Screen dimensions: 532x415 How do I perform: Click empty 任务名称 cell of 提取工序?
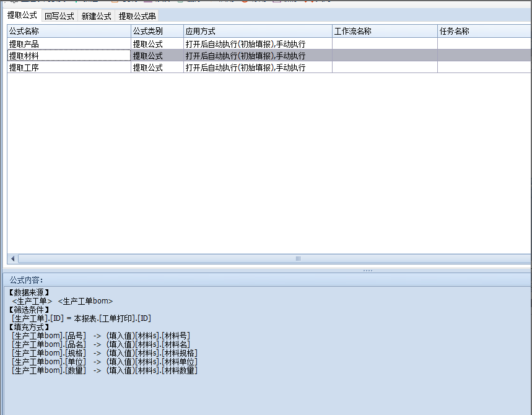click(x=483, y=68)
